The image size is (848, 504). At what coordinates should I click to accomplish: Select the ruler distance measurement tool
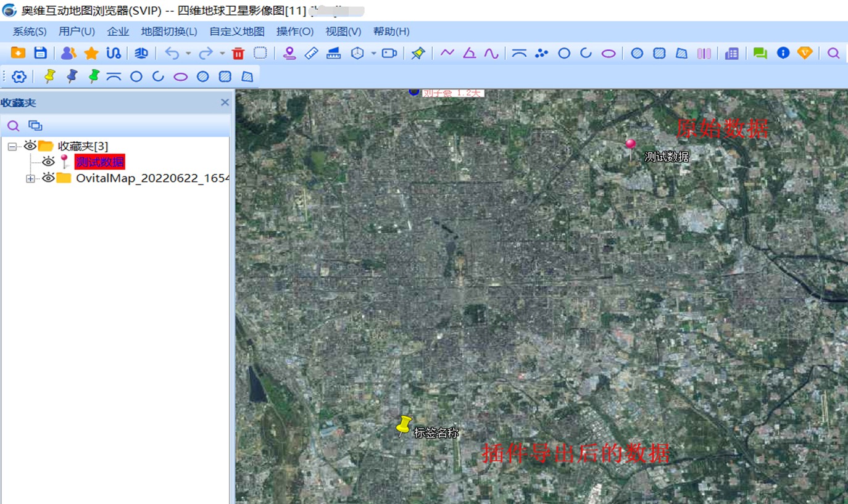click(x=311, y=54)
